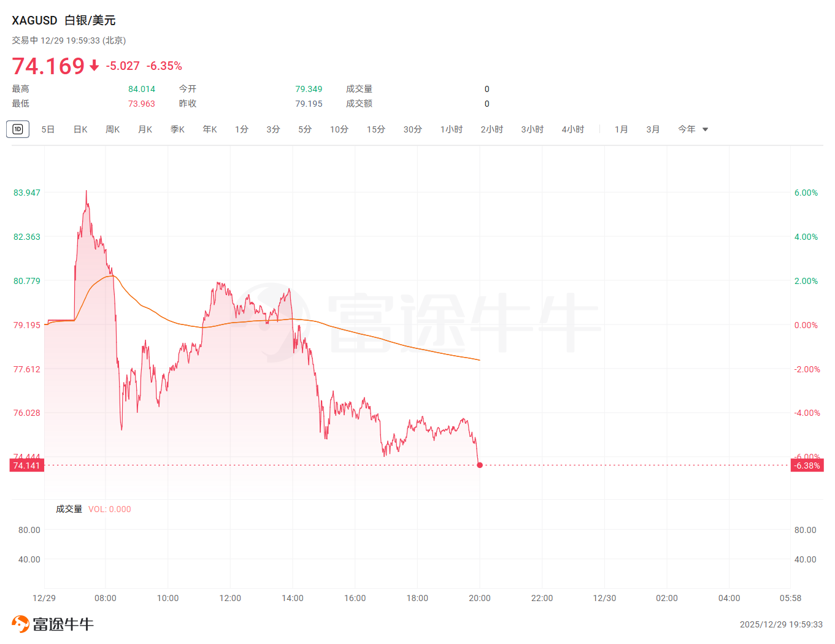835x644 pixels.
Task: Pick the 30分 interval
Action: coord(412,129)
